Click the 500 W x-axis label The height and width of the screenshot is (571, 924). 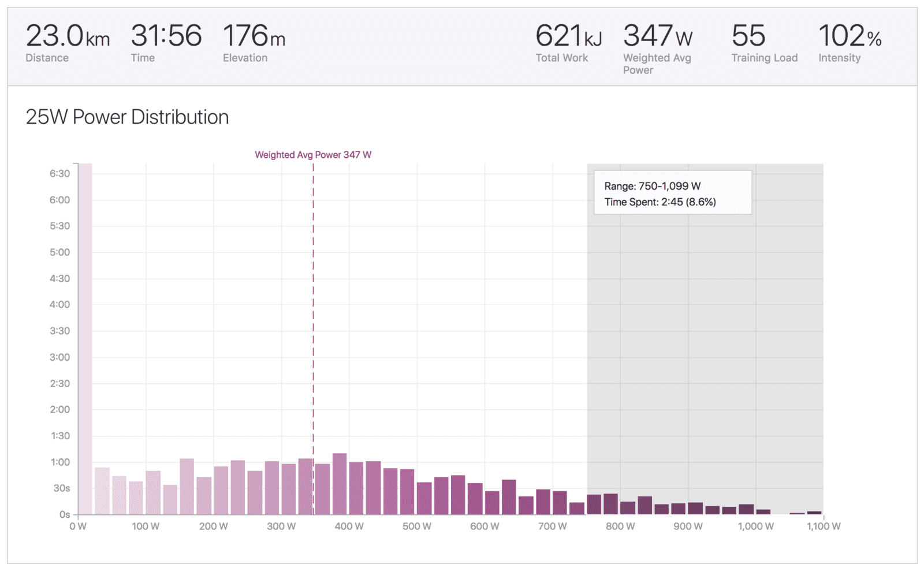pos(417,526)
